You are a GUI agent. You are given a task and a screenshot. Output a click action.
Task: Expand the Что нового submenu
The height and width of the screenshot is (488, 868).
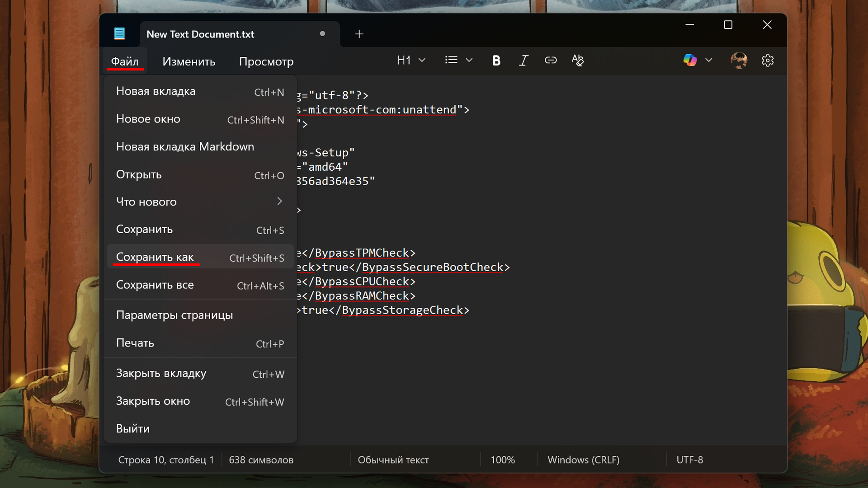(200, 202)
